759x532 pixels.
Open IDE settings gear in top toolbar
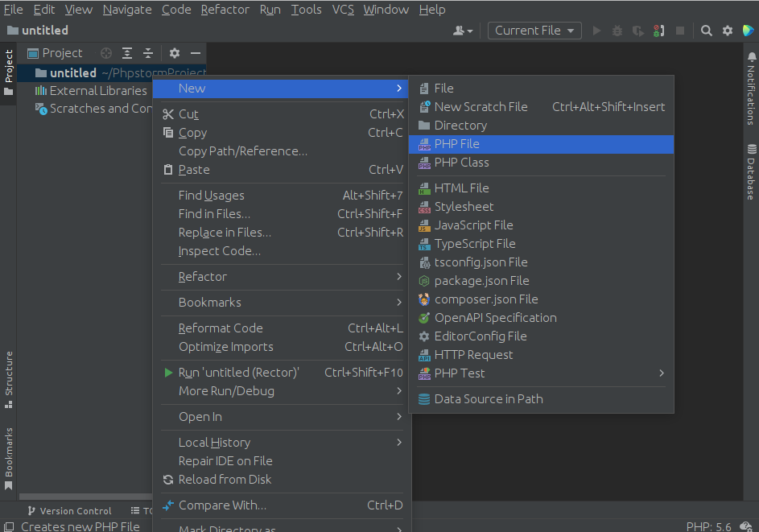click(x=727, y=31)
